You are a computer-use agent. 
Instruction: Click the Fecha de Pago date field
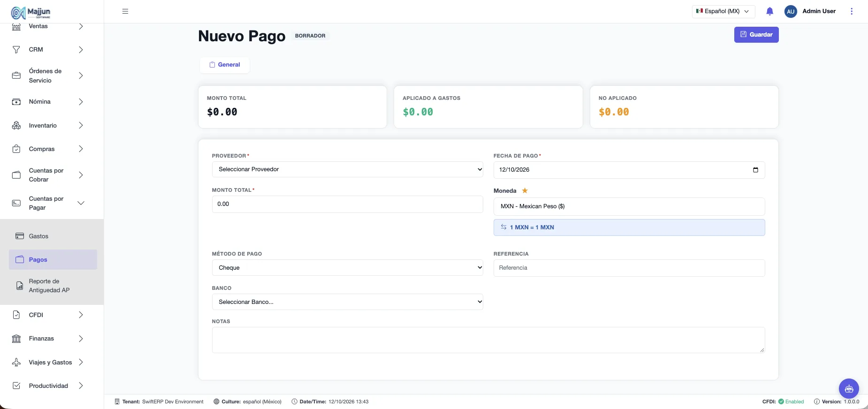coord(629,170)
